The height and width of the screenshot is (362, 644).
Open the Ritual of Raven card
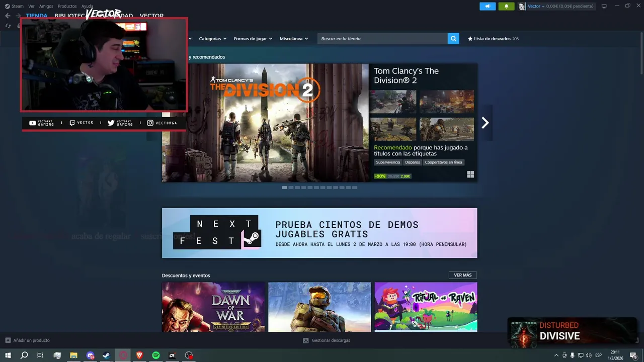tap(426, 307)
